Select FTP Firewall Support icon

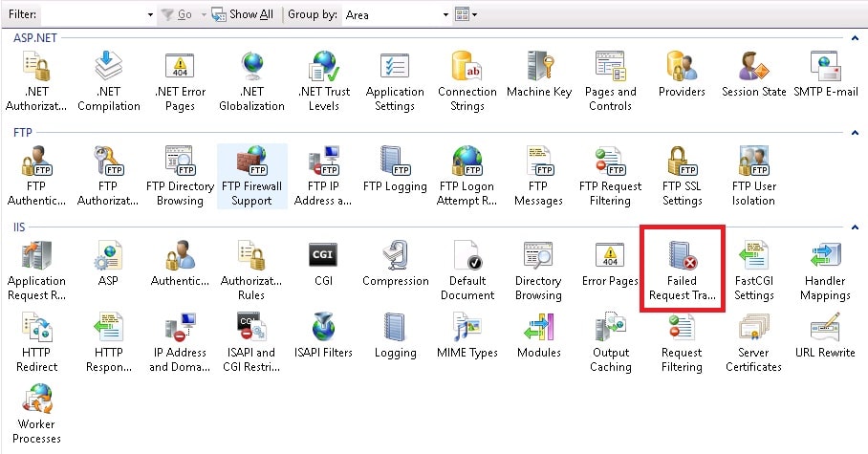point(251,176)
